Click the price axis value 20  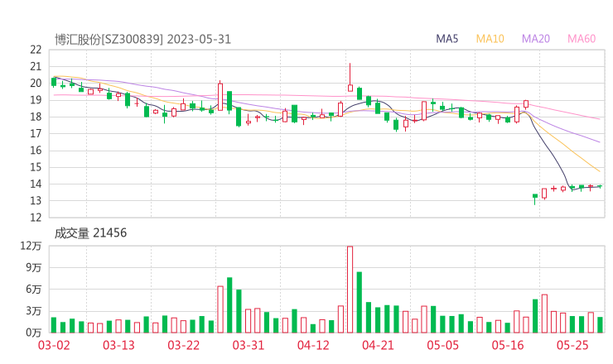36,84
